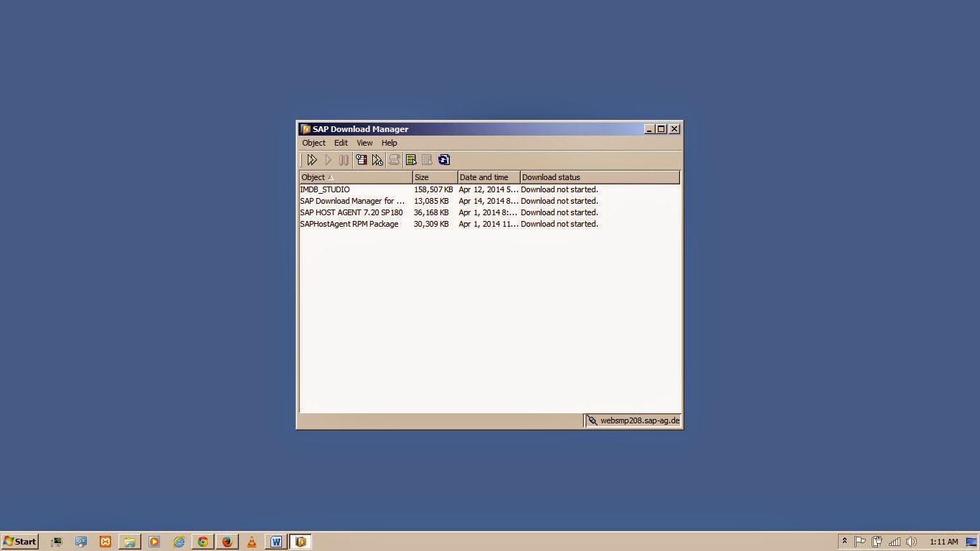
Task: Open the second quick-launch window icon in taskbar
Action: tap(81, 542)
